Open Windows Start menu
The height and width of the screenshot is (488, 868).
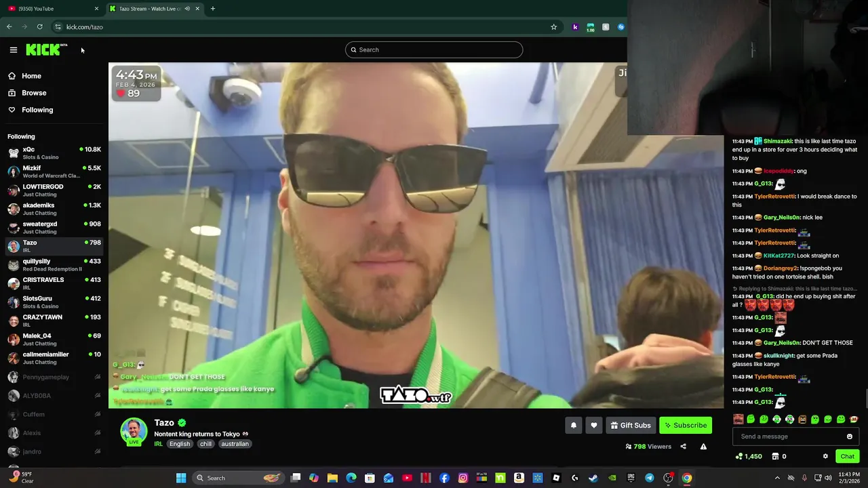pyautogui.click(x=181, y=478)
